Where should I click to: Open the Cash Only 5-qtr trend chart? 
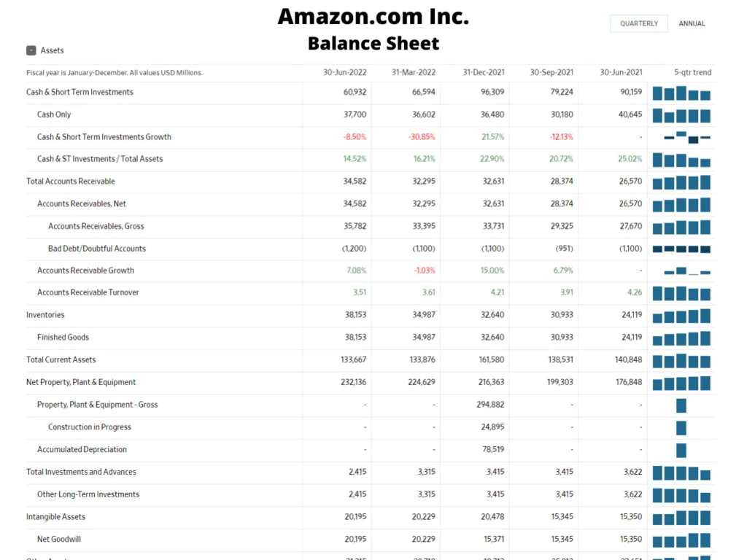tap(681, 115)
